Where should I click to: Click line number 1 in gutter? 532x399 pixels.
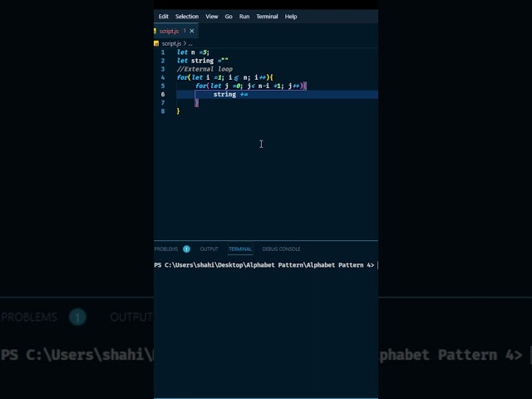[163, 52]
